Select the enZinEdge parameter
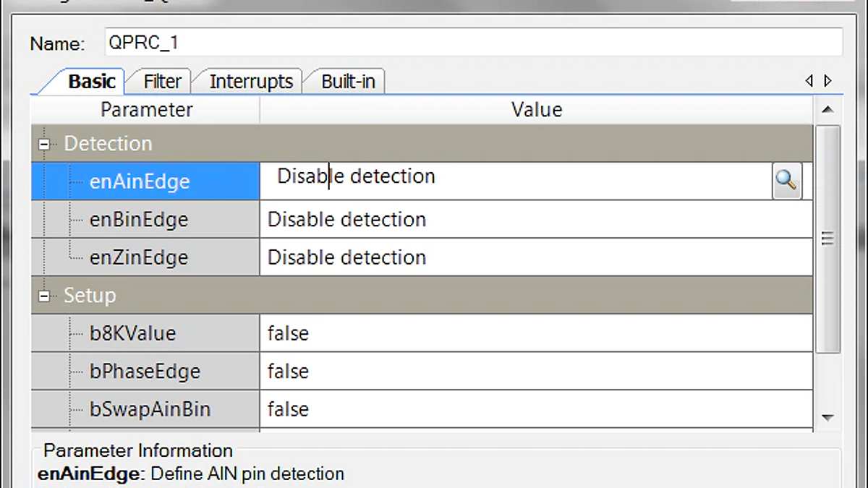The image size is (868, 488). 138,258
